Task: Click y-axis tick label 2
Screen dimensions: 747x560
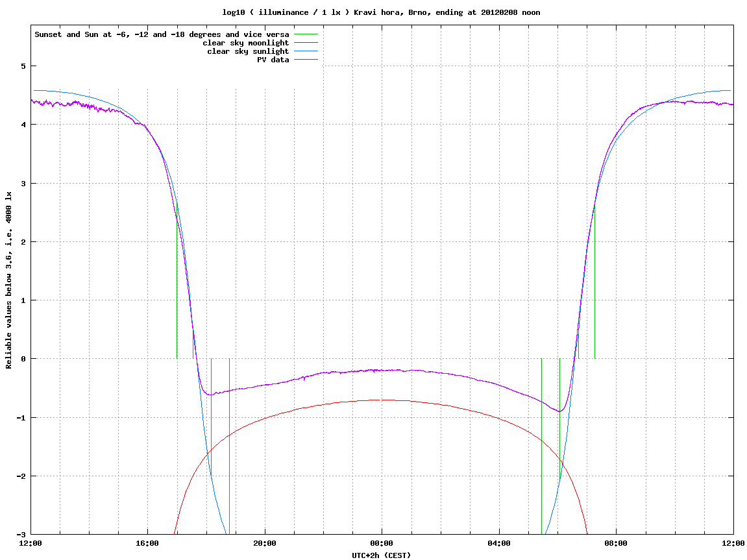Action: coord(23,242)
